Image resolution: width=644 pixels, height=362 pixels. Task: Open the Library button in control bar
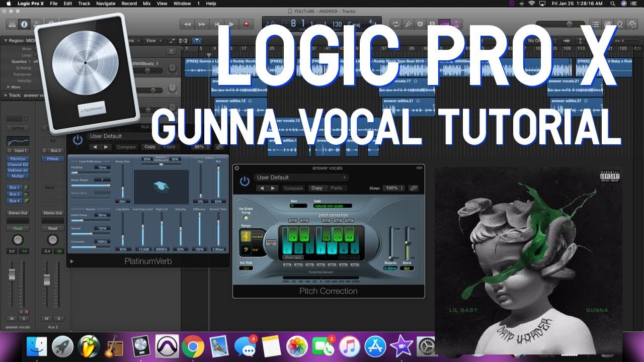coord(11,24)
